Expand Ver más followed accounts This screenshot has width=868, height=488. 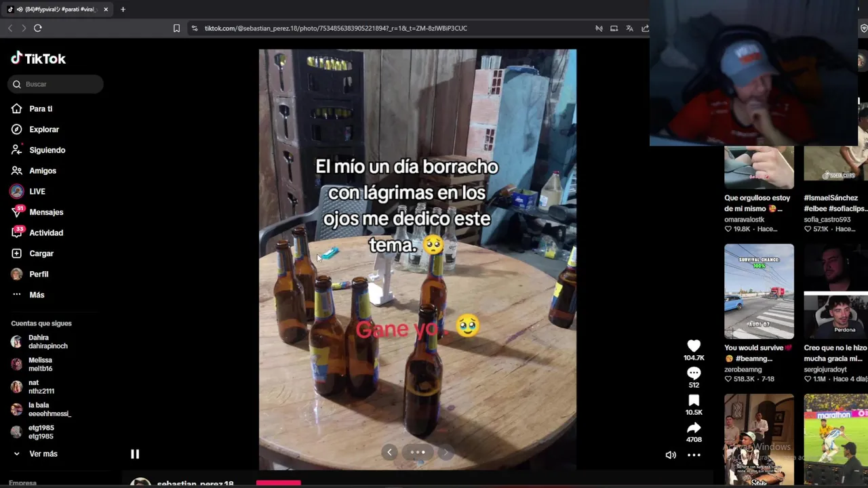pos(35,453)
